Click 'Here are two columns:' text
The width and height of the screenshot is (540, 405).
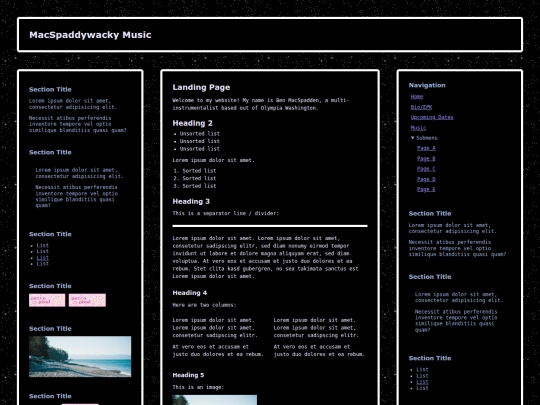point(204,305)
